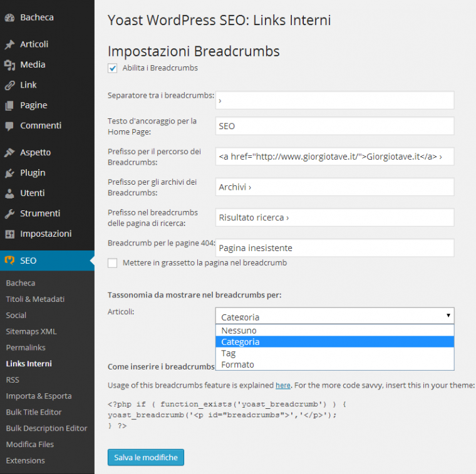Open SEO Extensions page
476x474 pixels.
coord(26,460)
